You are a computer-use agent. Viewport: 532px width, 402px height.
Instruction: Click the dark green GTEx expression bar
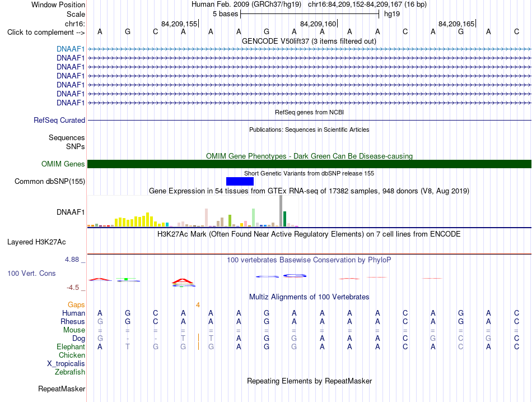point(285,219)
